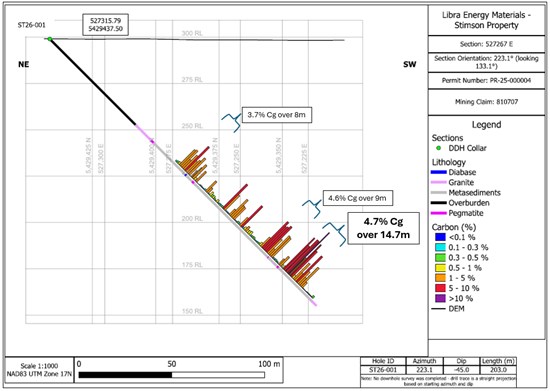The image size is (550, 391).
Task: Click the SW direction label
Action: (x=410, y=64)
